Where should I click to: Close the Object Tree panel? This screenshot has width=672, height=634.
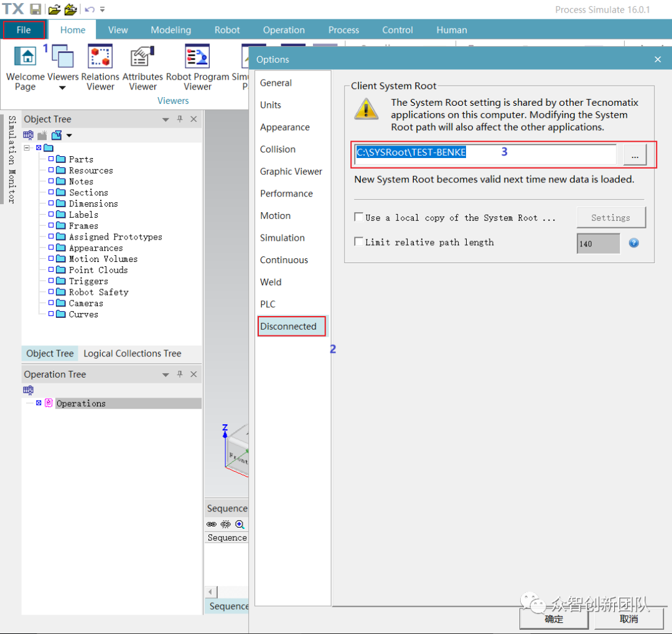[194, 119]
